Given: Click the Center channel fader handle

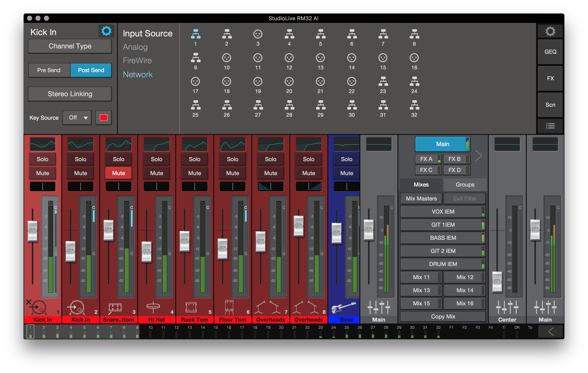Looking at the screenshot, I should [x=497, y=282].
